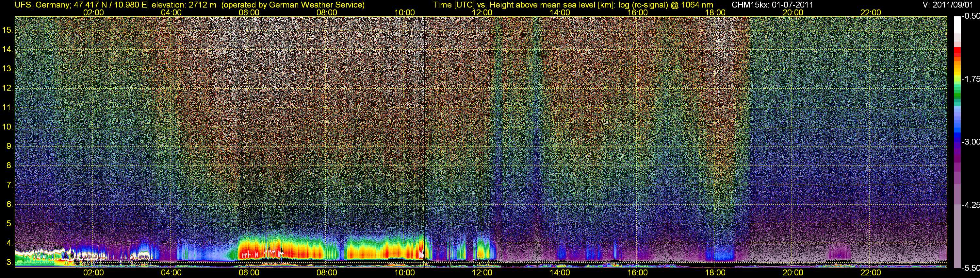Click the '14:00' label on the top time axis
Viewport: 980px width, 278px height.
(x=560, y=12)
